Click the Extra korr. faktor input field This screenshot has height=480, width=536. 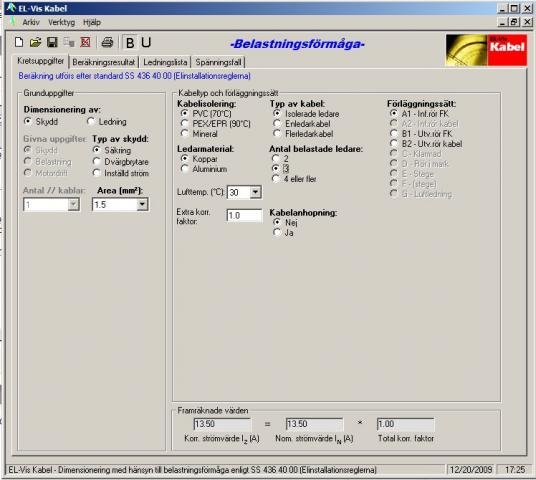pos(244,216)
